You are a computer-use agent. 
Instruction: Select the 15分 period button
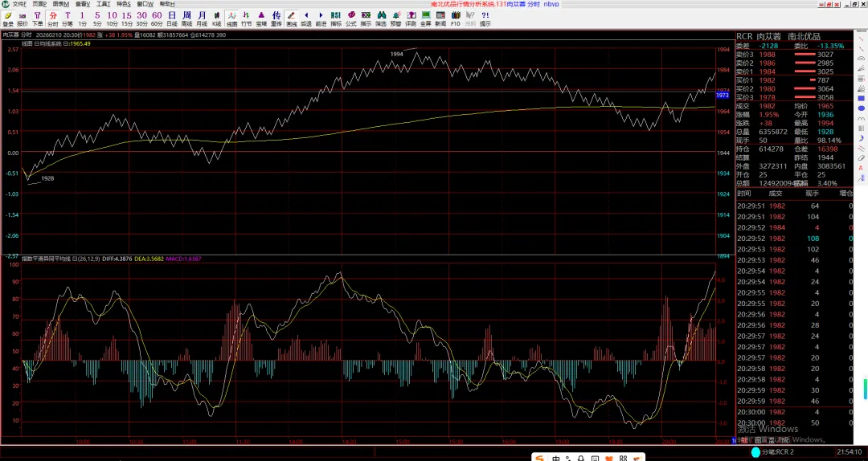point(127,18)
